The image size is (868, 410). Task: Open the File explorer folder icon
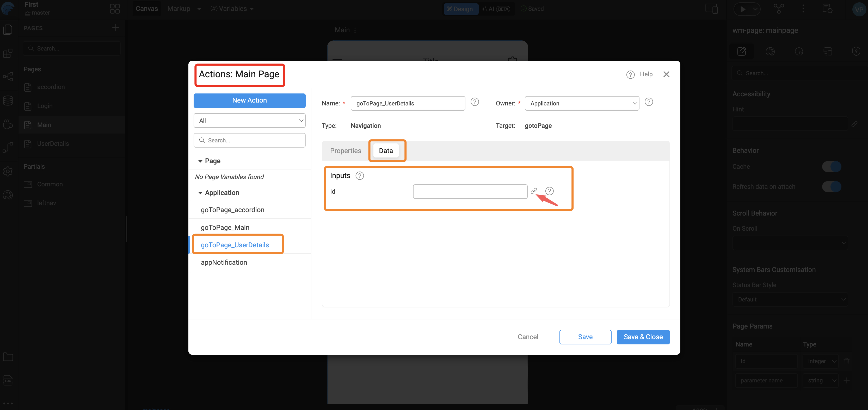(x=8, y=357)
